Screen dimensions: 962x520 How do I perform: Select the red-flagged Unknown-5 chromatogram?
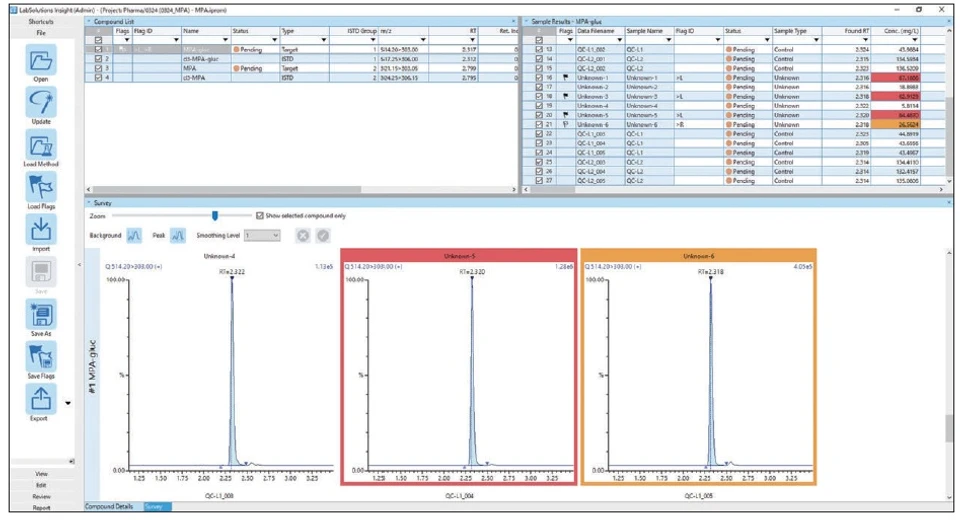click(459, 367)
